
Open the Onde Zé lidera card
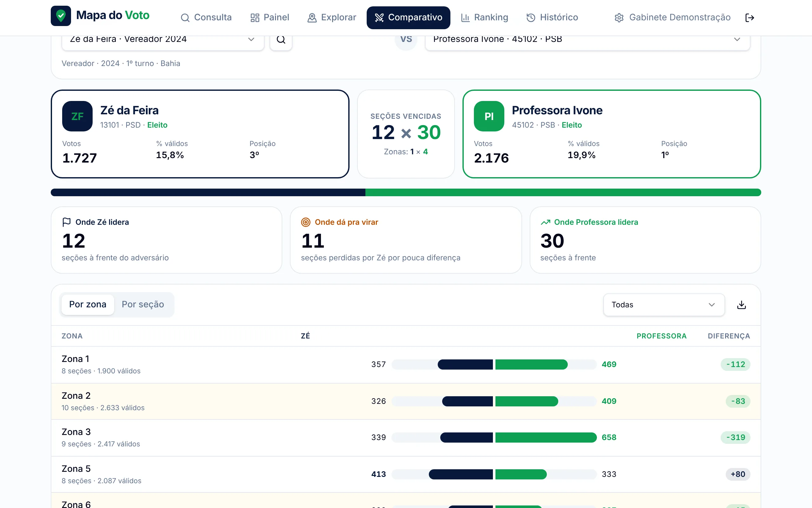(167, 240)
